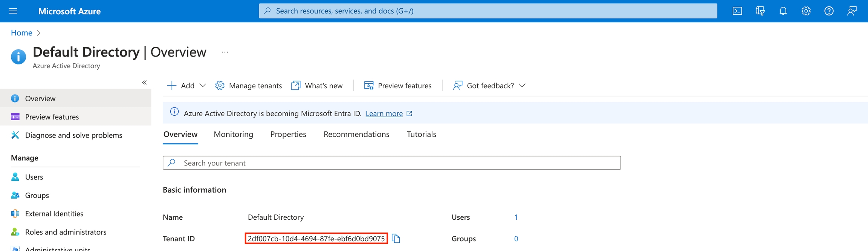Open Preview features in the left sidebar
Screen dimensions: 868x251
coord(76,117)
